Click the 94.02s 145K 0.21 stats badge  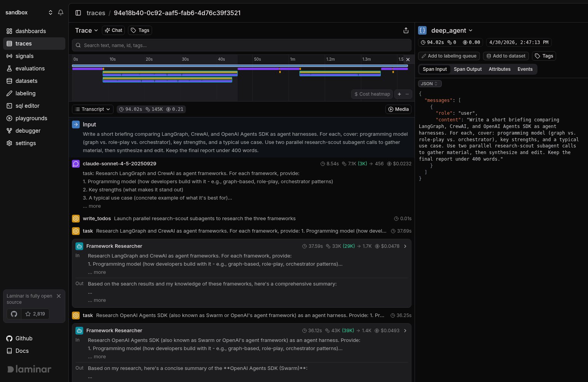[151, 109]
